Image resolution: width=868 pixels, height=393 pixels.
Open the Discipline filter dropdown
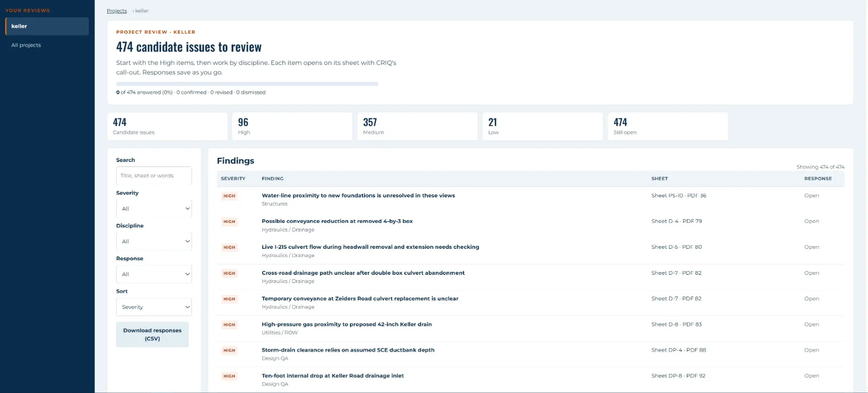click(154, 241)
